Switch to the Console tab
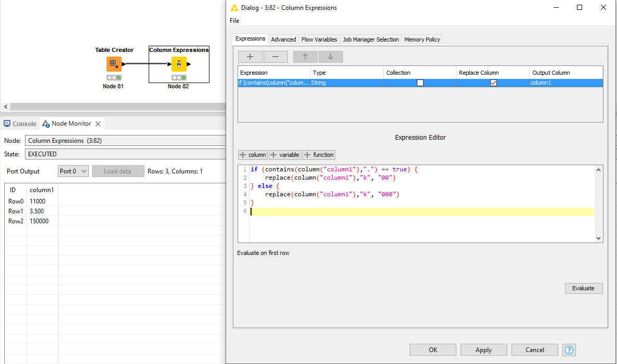The image size is (617, 364). (x=20, y=124)
